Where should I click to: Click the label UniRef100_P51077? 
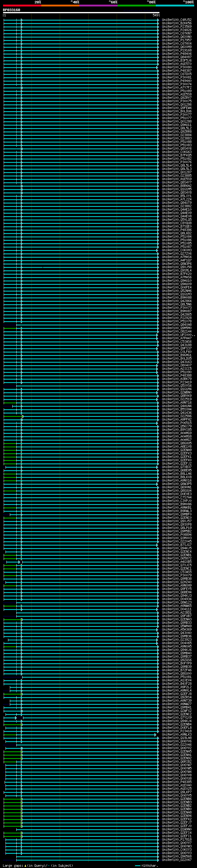point(176,118)
